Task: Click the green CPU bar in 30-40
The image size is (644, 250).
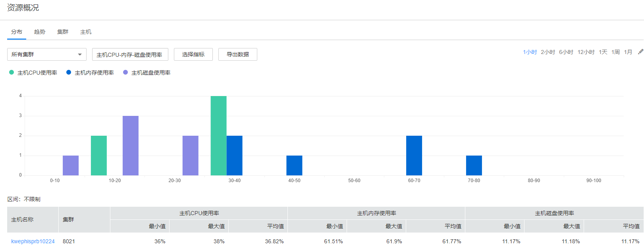Action: tap(218, 136)
